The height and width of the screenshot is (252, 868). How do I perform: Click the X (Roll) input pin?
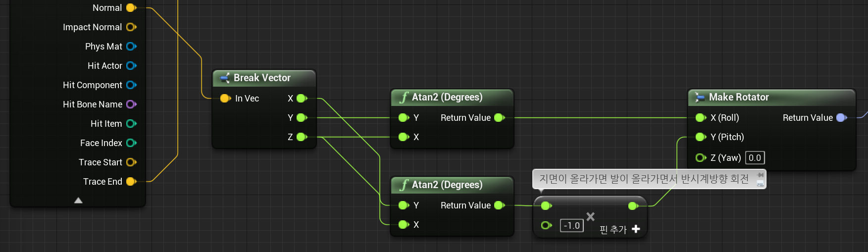pos(701,118)
